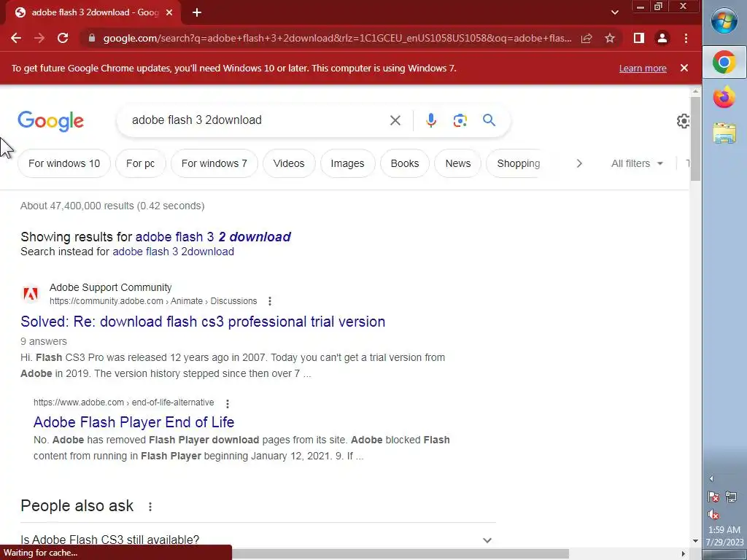The height and width of the screenshot is (560, 747).
Task: Click the Adobe Support Community favicon
Action: (x=31, y=294)
